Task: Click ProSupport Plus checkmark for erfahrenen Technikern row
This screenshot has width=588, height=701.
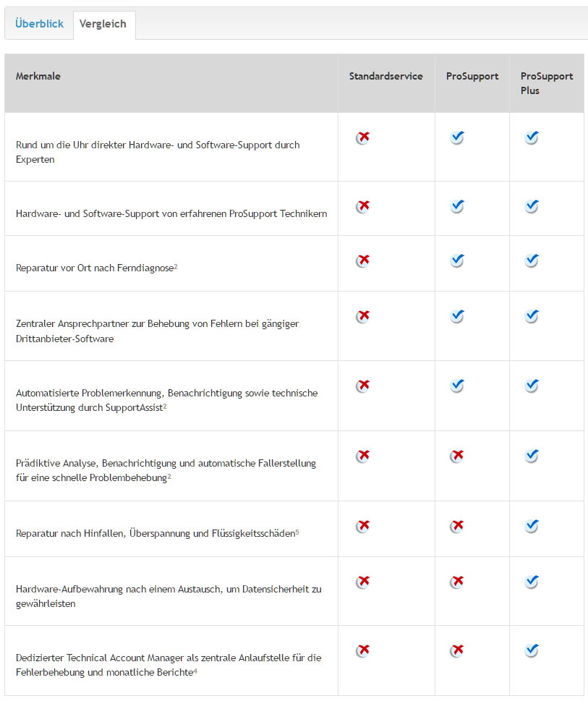Action: coord(532,207)
